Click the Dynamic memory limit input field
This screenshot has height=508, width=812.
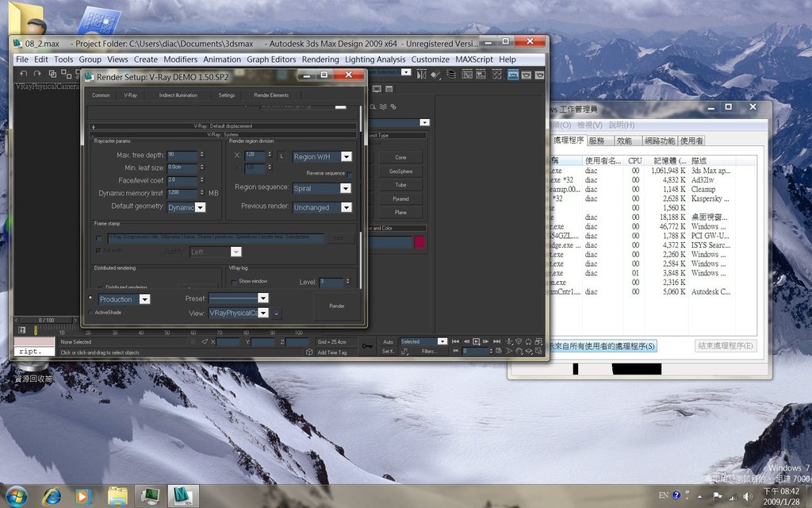point(182,193)
